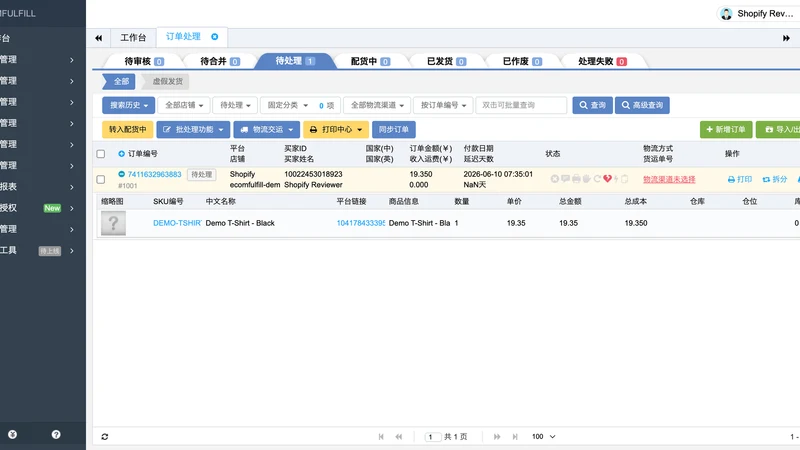Open the 配货中 status tab
Screen dimensions: 800x450
[x=370, y=61]
